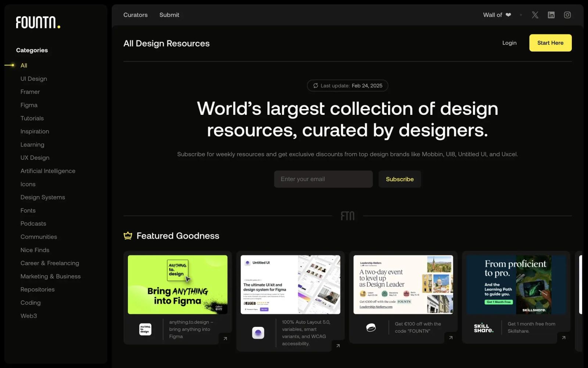Open the Bring Anything into Figma thumbnail

178,284
